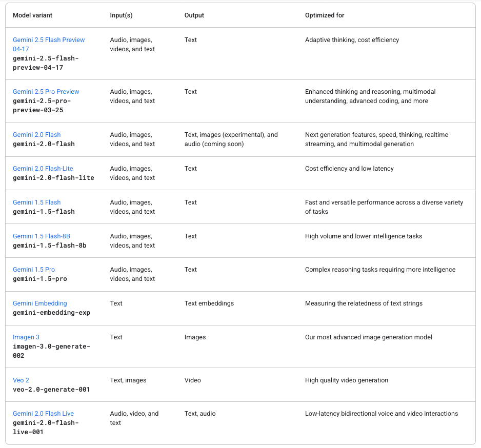Click the Output column header

coord(194,15)
